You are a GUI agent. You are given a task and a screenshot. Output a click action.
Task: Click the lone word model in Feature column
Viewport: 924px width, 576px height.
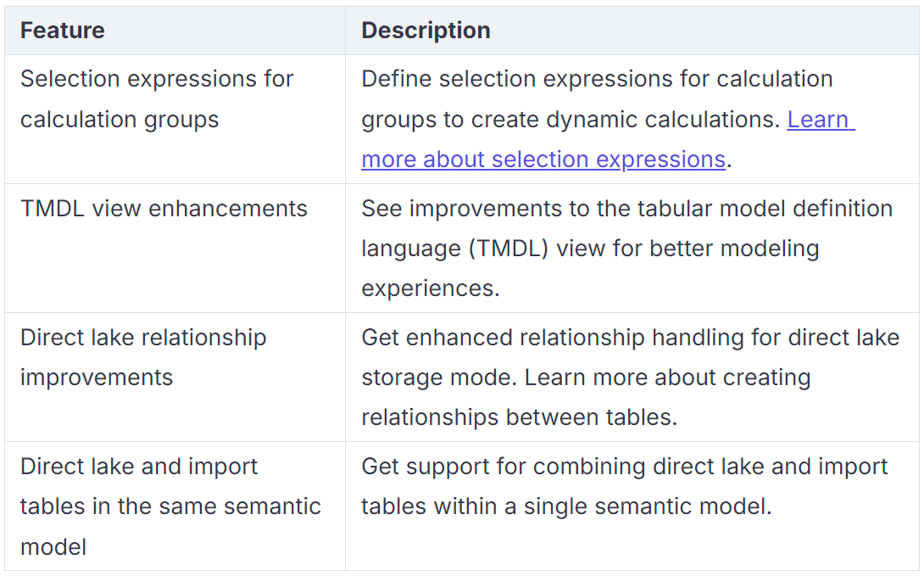click(x=53, y=547)
